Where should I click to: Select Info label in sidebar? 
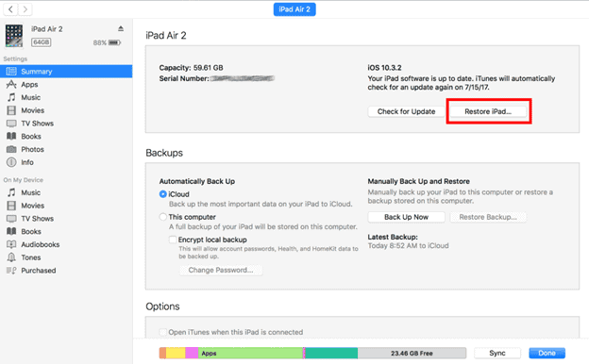pos(27,162)
